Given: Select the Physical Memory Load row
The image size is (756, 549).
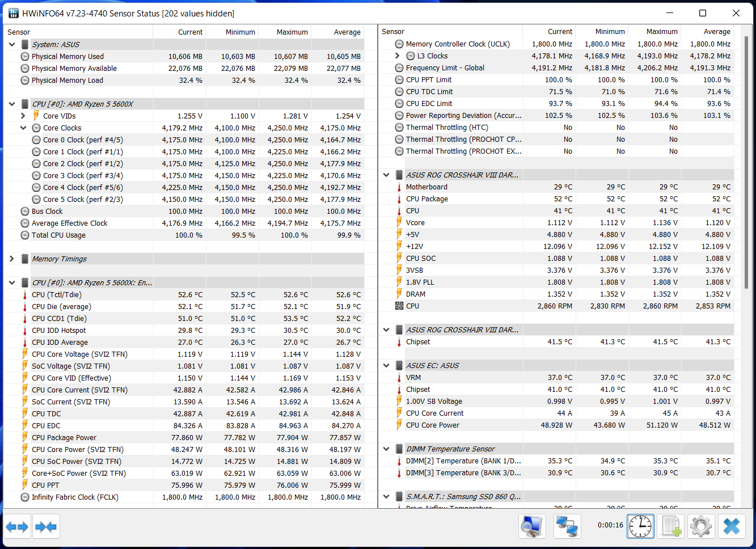Looking at the screenshot, I should [184, 81].
